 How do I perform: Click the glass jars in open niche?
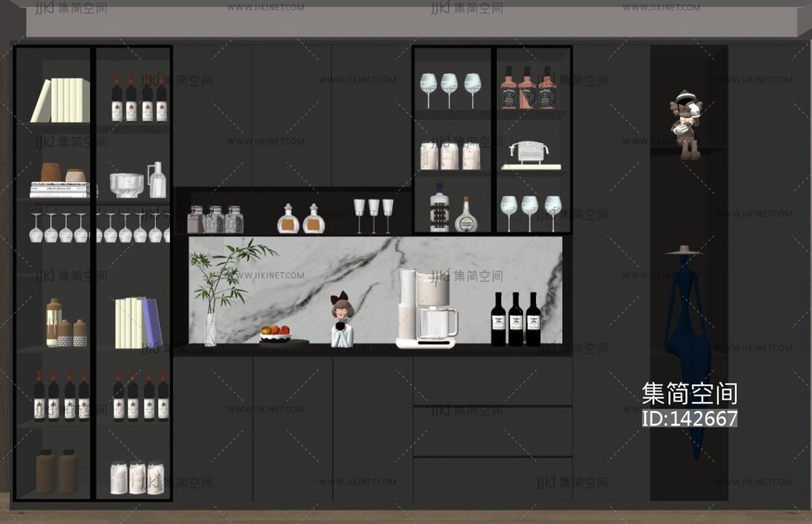pyautogui.click(x=215, y=219)
